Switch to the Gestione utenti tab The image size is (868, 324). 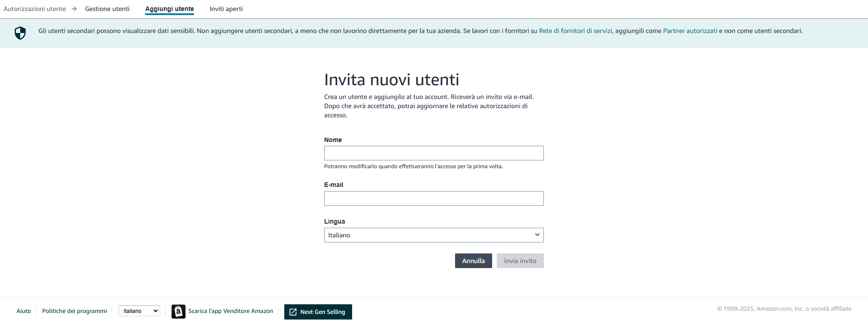(107, 9)
